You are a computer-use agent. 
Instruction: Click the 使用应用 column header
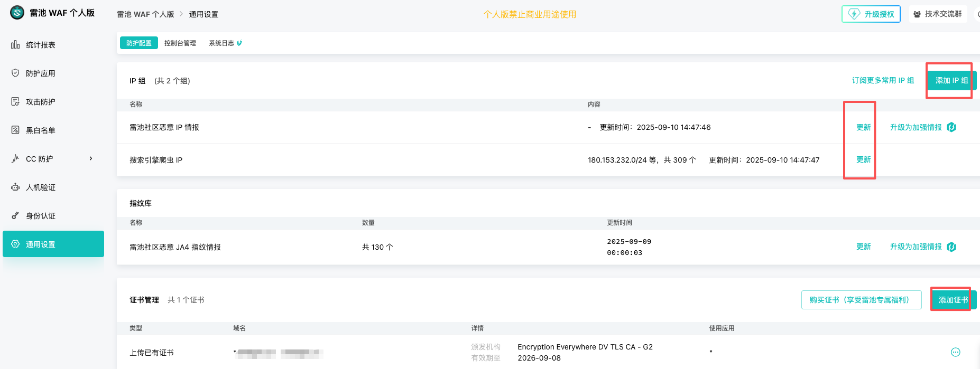pyautogui.click(x=722, y=328)
